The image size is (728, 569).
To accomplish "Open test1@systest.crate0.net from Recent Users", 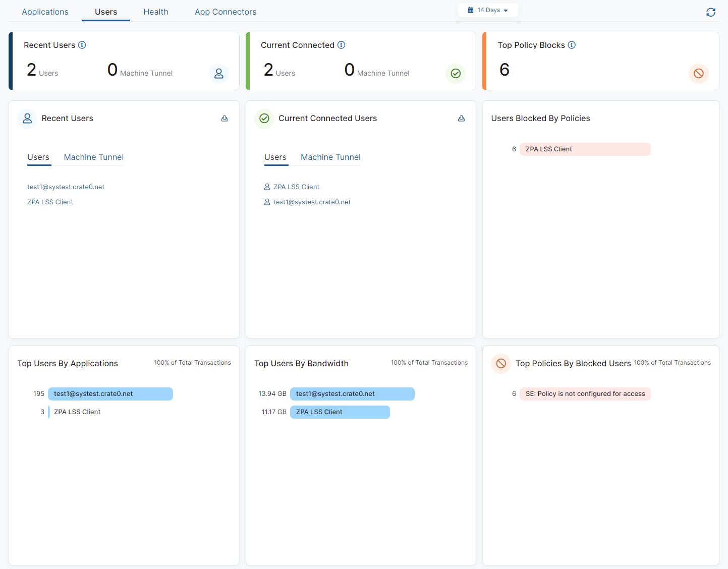I will click(66, 187).
